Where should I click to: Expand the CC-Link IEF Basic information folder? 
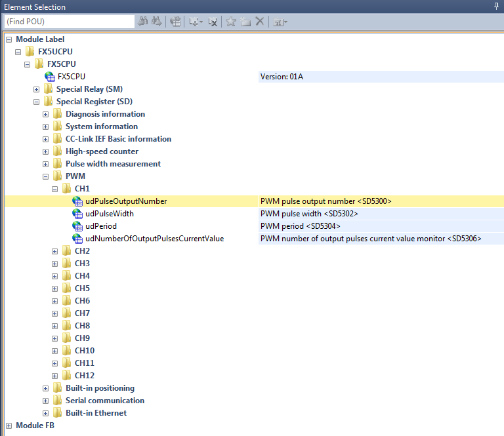(46, 140)
